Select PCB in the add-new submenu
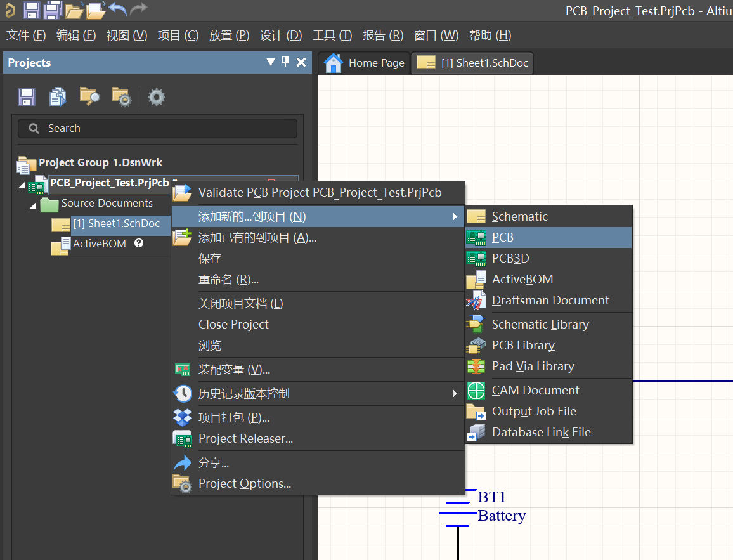The width and height of the screenshot is (733, 560). click(x=549, y=237)
